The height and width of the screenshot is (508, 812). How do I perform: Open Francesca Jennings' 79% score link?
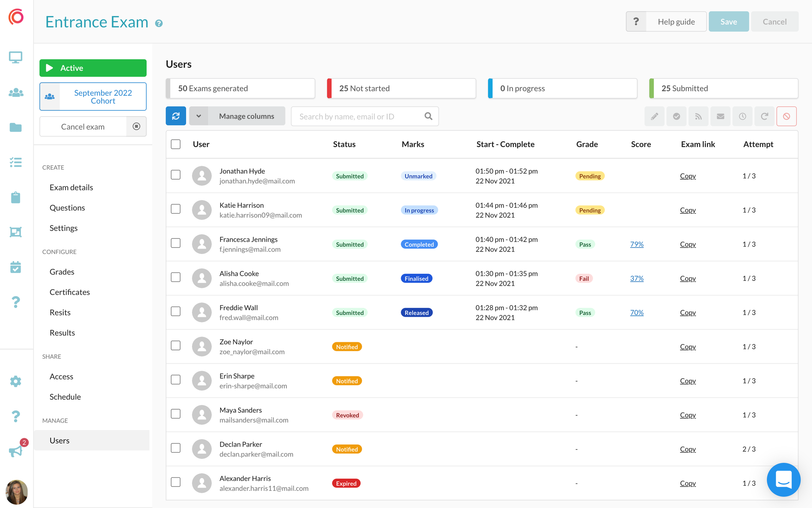636,244
